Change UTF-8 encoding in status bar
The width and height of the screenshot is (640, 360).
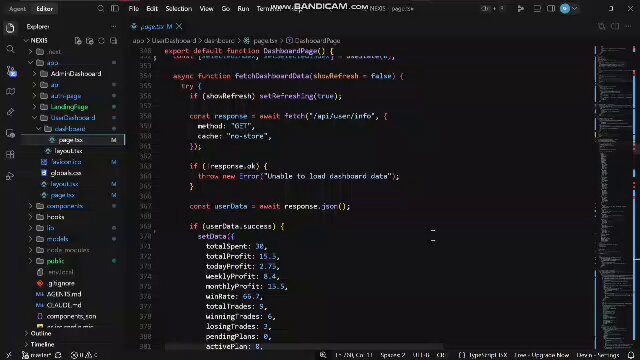click(x=421, y=355)
